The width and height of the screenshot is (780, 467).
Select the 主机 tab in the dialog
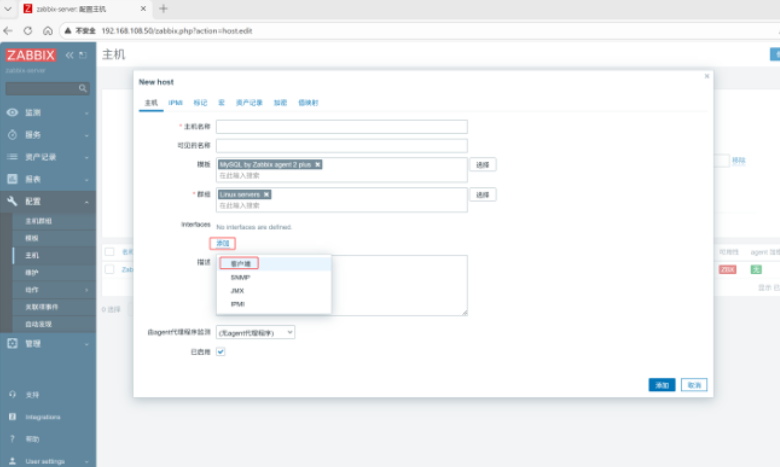151,102
